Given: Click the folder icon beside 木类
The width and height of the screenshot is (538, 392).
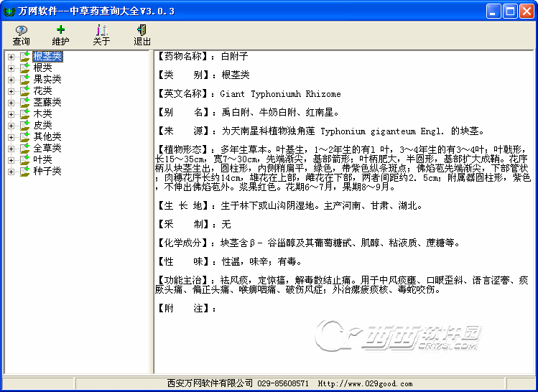Looking at the screenshot, I should pyautogui.click(x=24, y=114).
